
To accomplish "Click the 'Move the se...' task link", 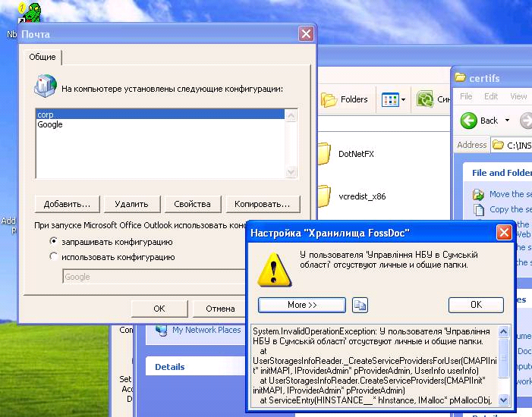I will coord(510,194).
